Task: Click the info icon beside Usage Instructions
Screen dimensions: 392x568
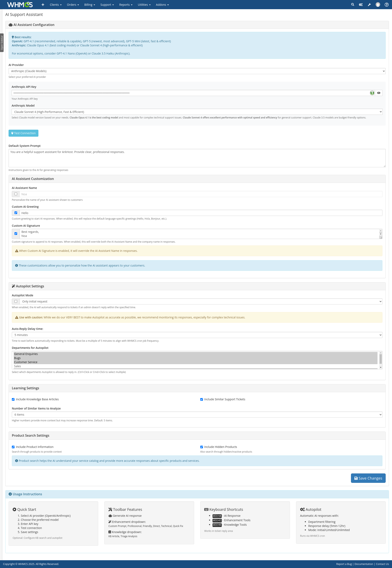Action: point(10,494)
